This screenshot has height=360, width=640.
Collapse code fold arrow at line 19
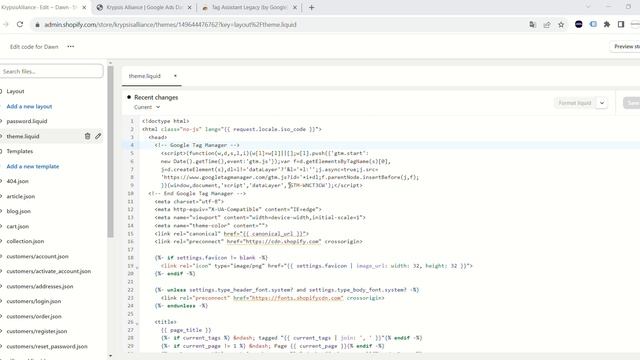click(x=137, y=268)
